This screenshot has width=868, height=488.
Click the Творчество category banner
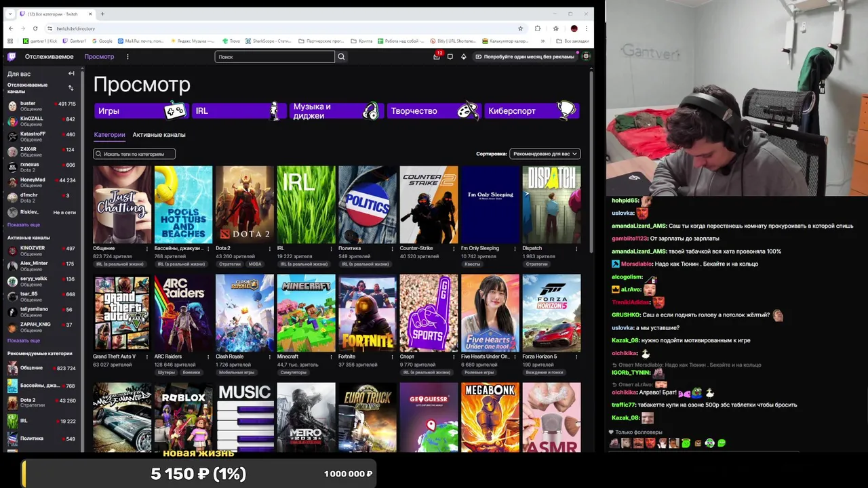pyautogui.click(x=433, y=111)
